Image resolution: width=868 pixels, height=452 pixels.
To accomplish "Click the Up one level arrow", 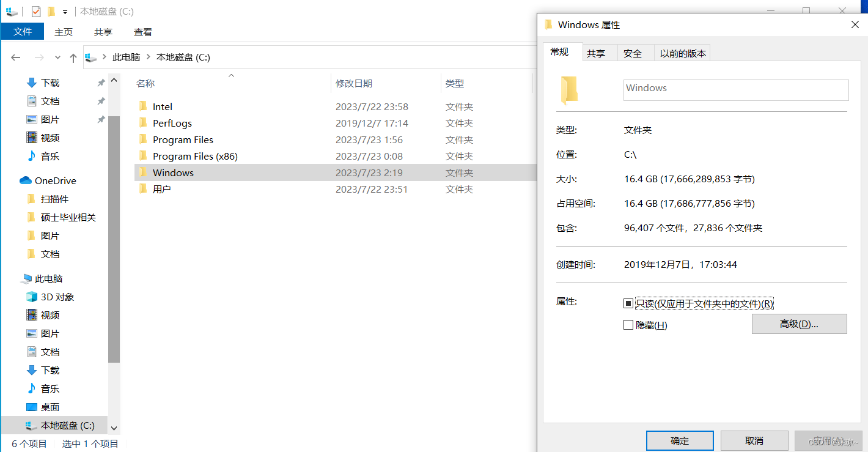I will pos(73,57).
